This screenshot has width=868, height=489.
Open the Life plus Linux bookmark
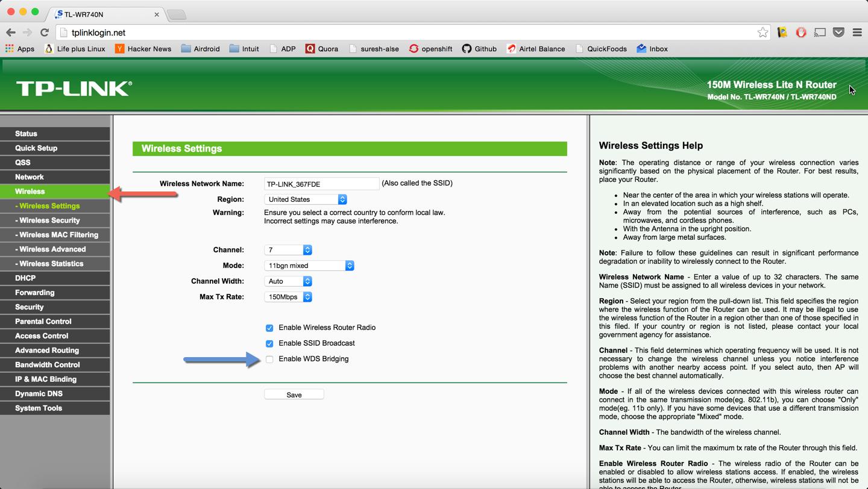click(x=75, y=49)
